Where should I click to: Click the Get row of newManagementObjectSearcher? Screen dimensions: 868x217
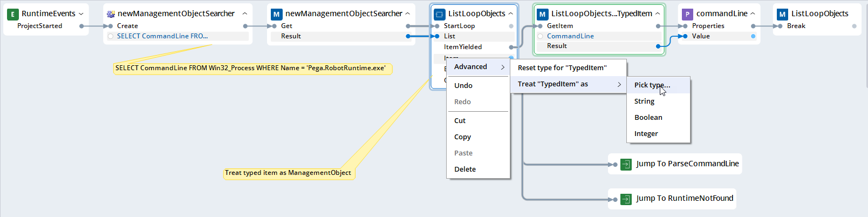341,26
